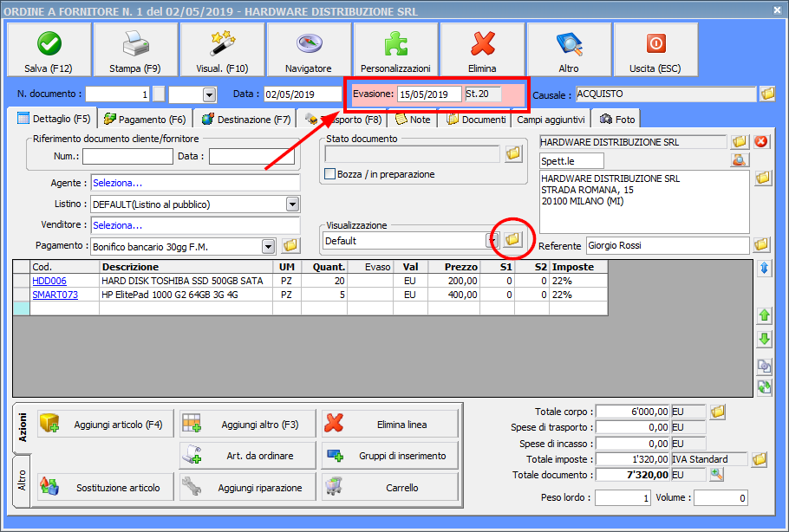789x532 pixels.
Task: Move row up with green arrow
Action: click(764, 315)
